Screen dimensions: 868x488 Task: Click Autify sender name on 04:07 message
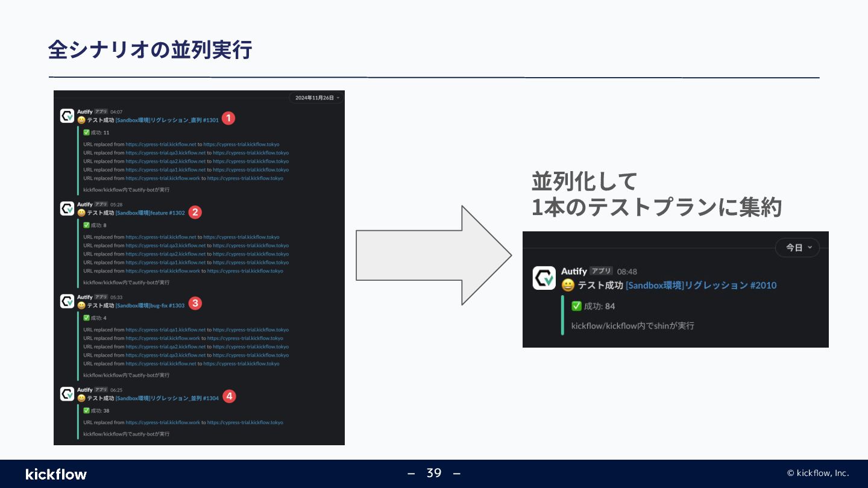pyautogui.click(x=84, y=111)
